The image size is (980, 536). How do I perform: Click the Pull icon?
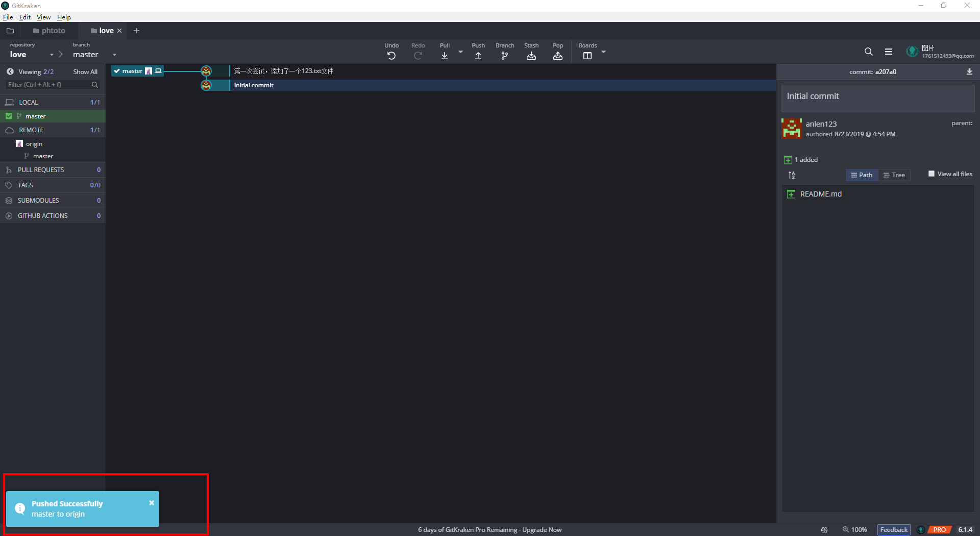click(x=445, y=56)
